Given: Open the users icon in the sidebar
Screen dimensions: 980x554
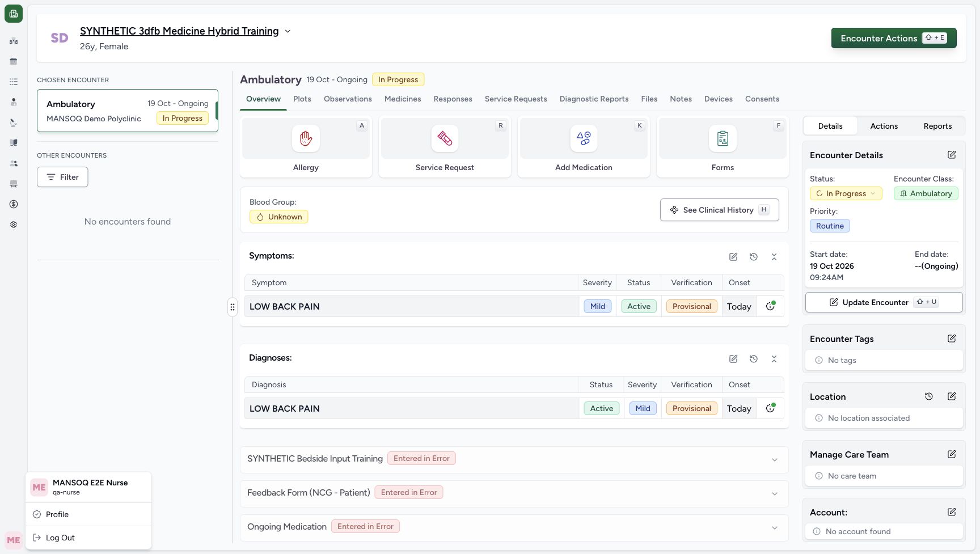Looking at the screenshot, I should point(14,163).
